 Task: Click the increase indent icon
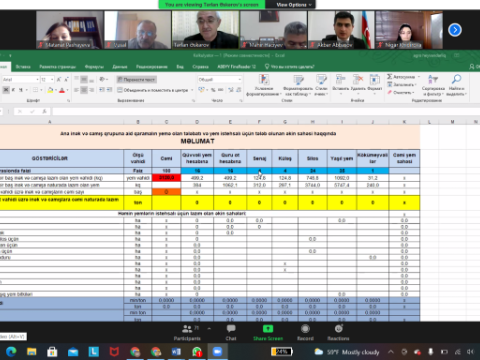pos(109,90)
